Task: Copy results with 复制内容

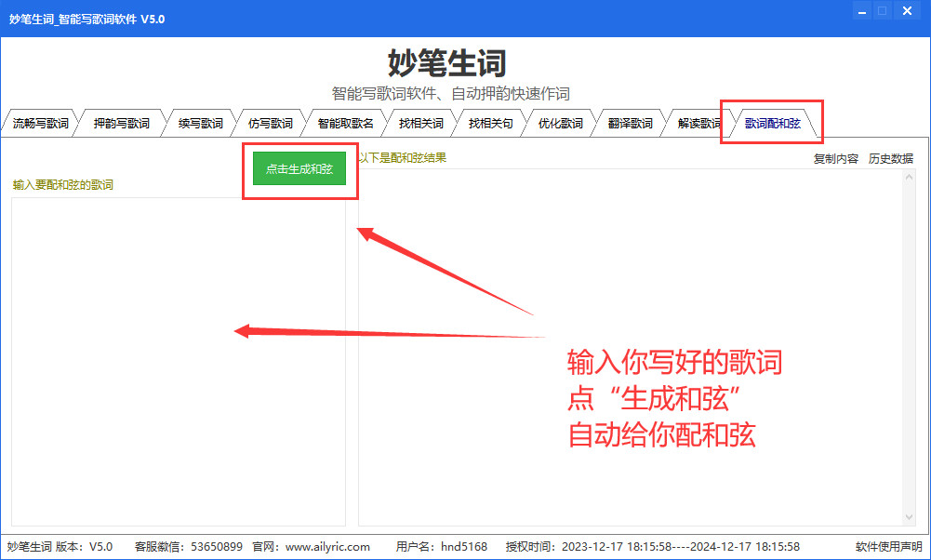Action: (x=835, y=158)
